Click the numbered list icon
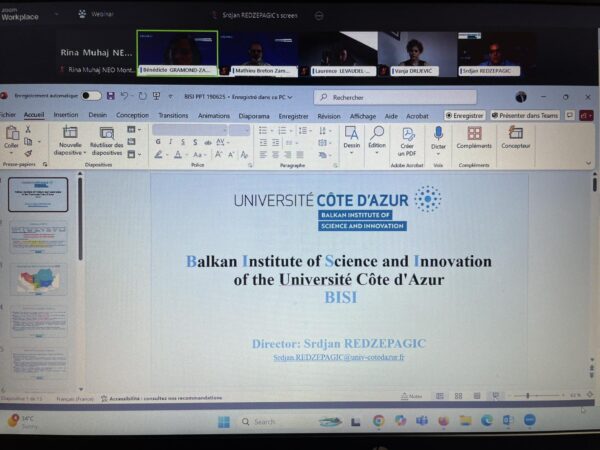This screenshot has width=600, height=450. 282,130
